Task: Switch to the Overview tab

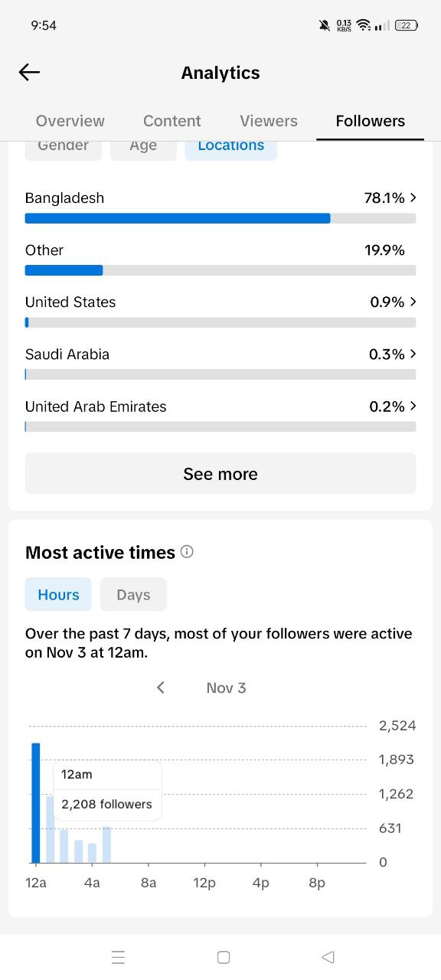Action: pyautogui.click(x=70, y=121)
